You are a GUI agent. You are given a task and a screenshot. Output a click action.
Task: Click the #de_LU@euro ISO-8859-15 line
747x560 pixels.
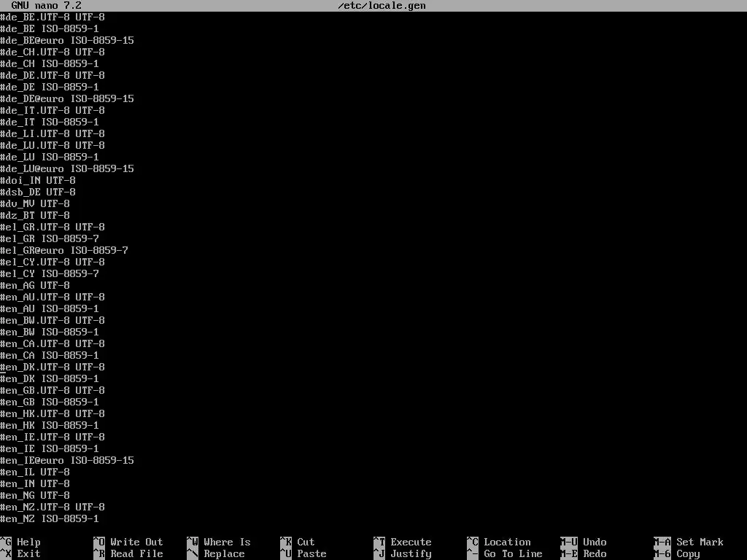pos(67,168)
